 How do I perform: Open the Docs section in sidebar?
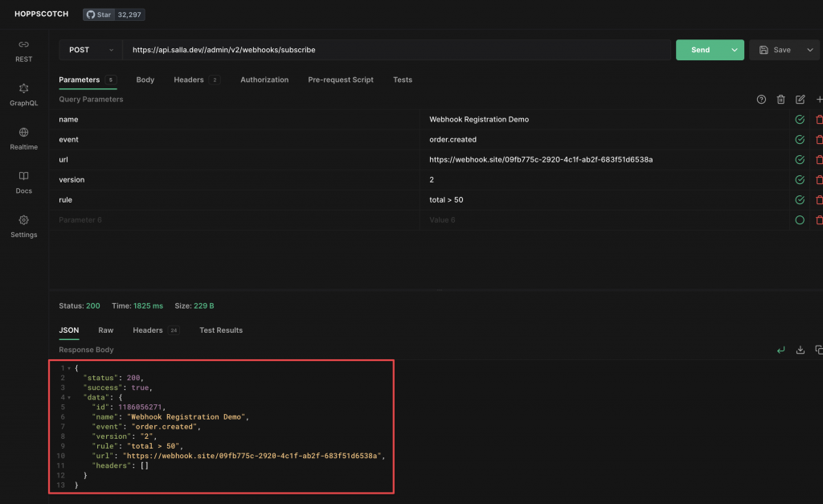(x=23, y=182)
